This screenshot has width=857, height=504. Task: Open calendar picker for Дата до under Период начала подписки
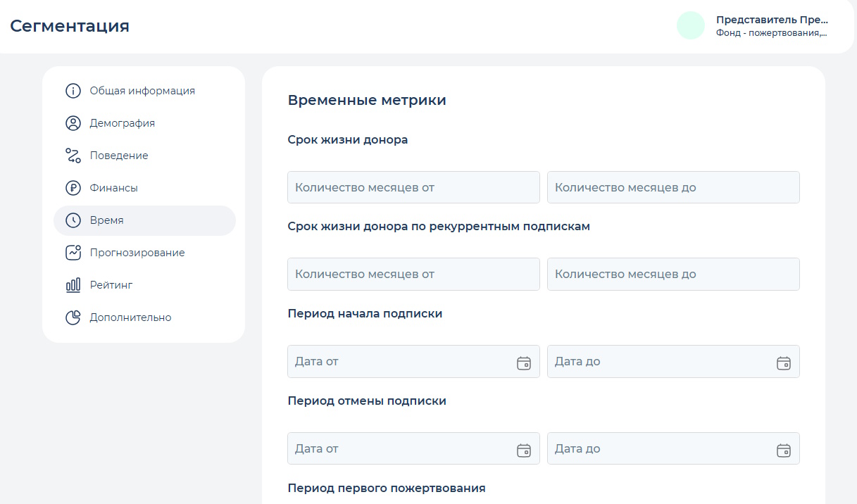click(x=784, y=361)
